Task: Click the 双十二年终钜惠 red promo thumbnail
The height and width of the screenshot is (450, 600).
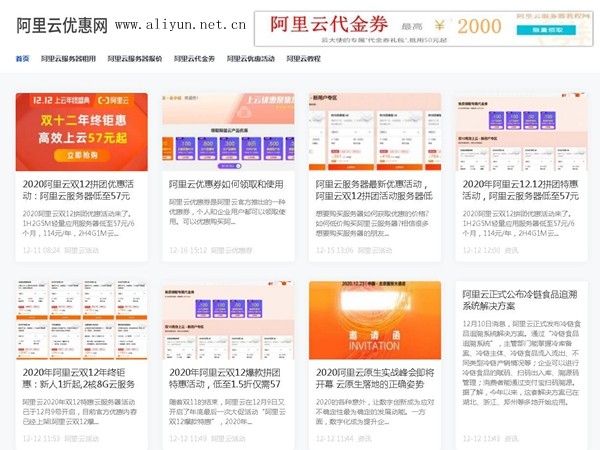Action: point(81,132)
